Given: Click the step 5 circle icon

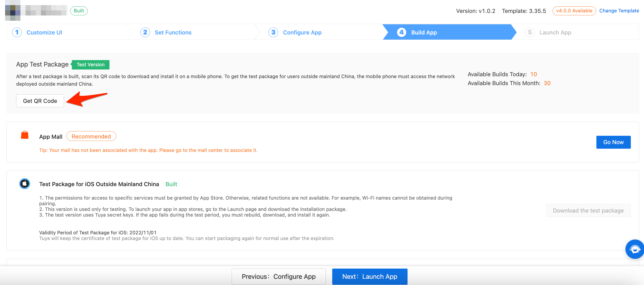Looking at the screenshot, I should tap(530, 32).
